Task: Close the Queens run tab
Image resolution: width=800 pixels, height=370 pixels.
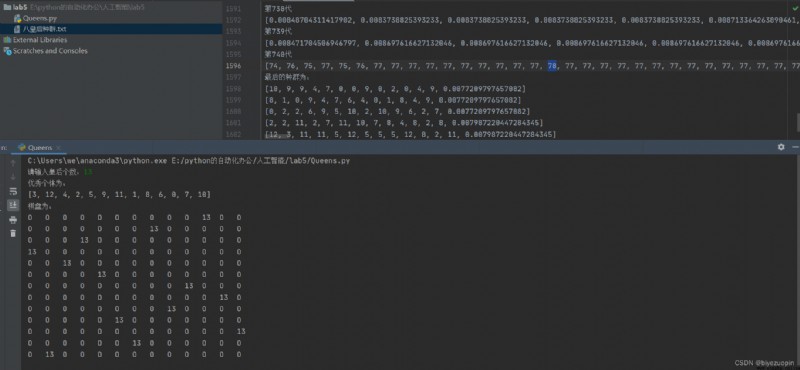Action: 59,148
